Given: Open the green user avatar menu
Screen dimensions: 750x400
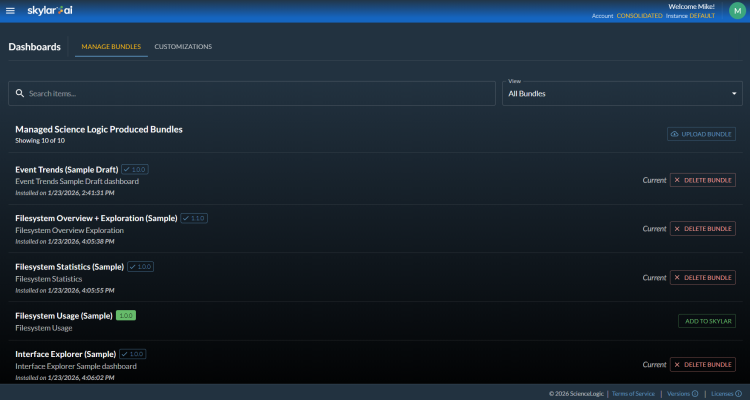Looking at the screenshot, I should (737, 11).
